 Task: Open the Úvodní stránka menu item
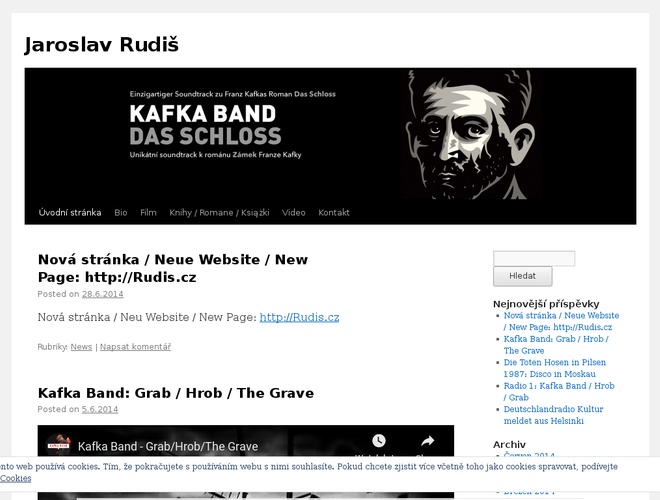coord(70,213)
